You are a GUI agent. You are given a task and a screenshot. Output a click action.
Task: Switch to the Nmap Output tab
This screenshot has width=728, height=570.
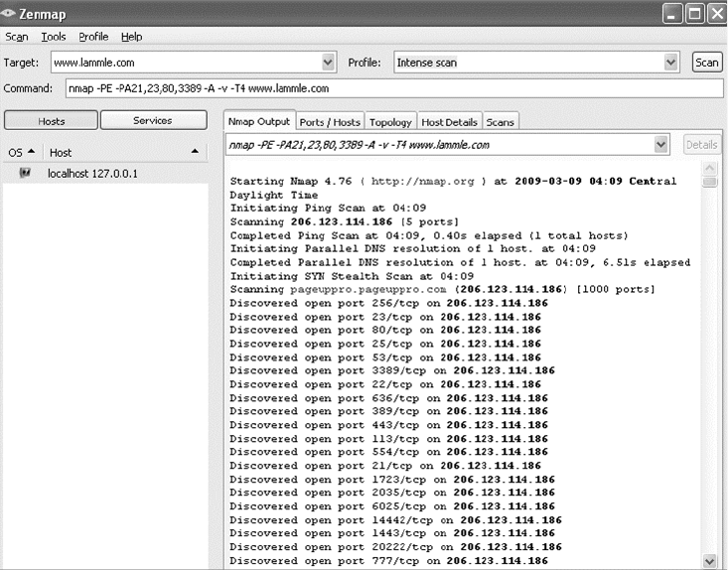click(x=259, y=121)
